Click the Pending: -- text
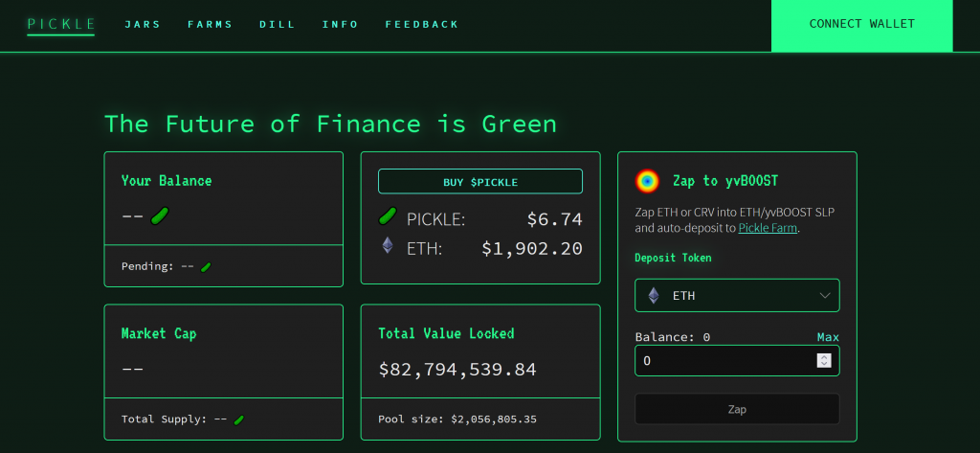980x453 pixels. tap(158, 266)
